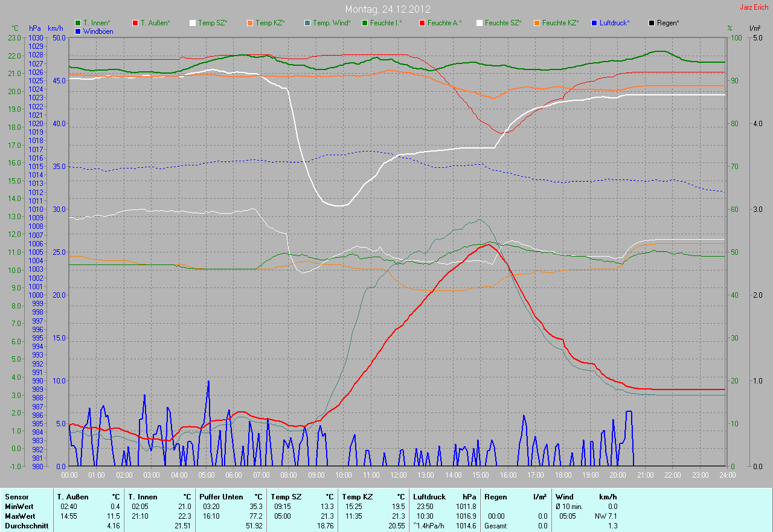Click the Jarz Erich author text

click(x=754, y=8)
